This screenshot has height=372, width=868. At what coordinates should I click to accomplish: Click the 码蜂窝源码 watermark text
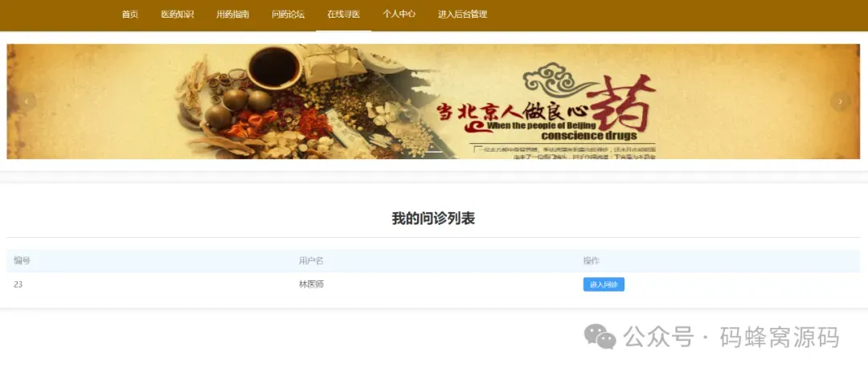780,337
